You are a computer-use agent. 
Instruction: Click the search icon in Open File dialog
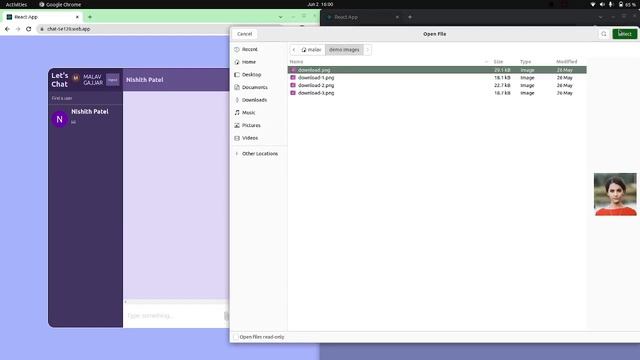[604, 34]
